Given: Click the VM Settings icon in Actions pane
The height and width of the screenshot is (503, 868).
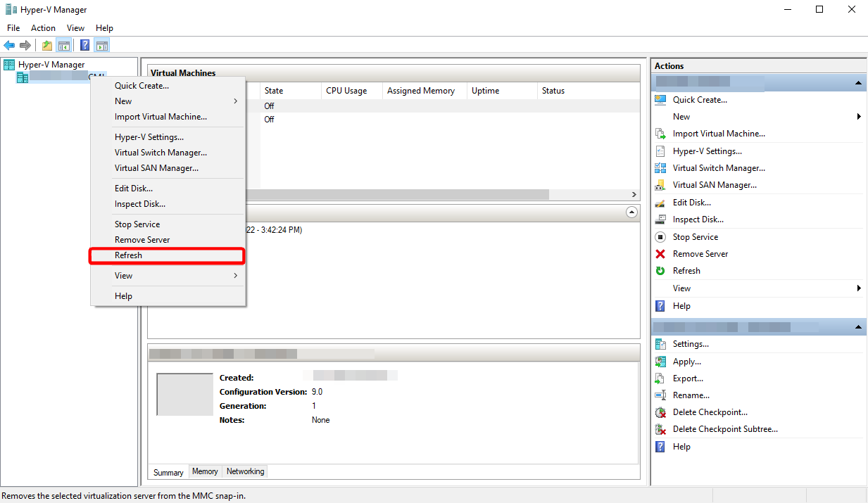Looking at the screenshot, I should tap(660, 344).
